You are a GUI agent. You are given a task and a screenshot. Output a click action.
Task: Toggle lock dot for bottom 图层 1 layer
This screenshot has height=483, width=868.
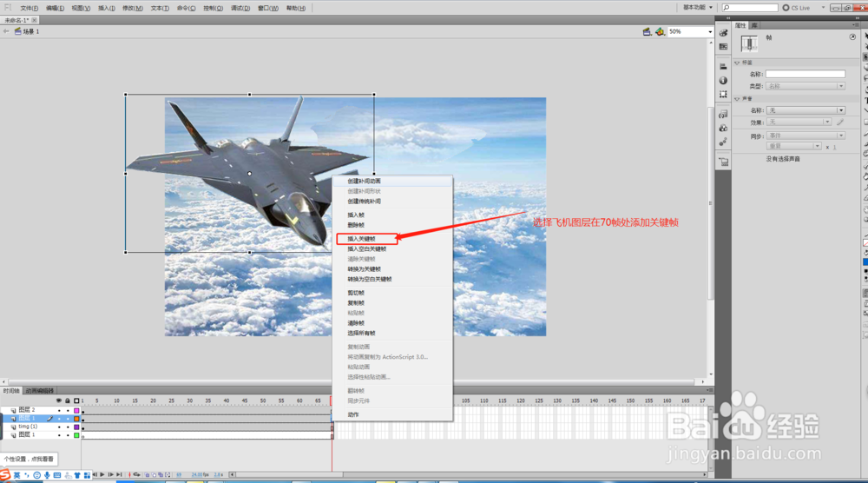pos(68,435)
